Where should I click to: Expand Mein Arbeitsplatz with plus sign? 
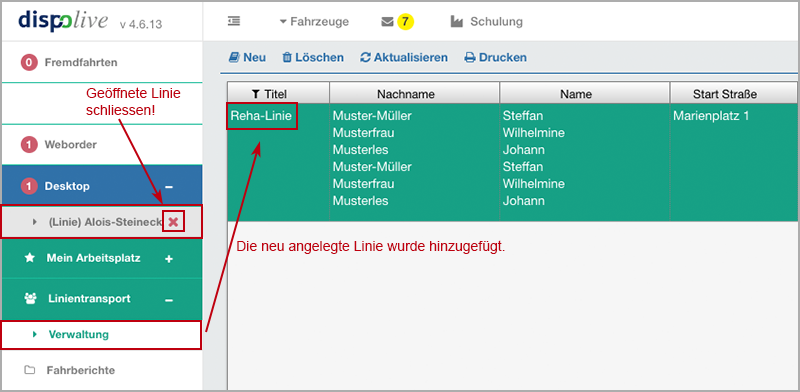coord(169,259)
